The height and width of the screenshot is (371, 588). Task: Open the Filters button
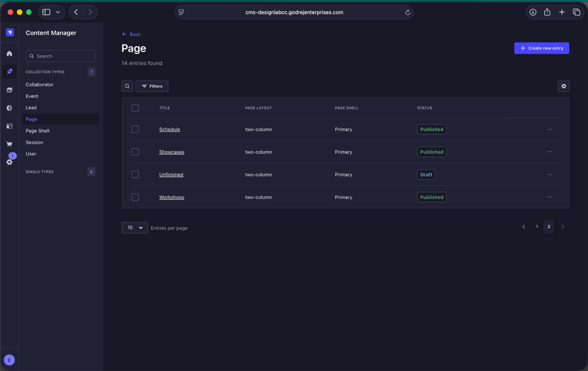click(x=152, y=86)
